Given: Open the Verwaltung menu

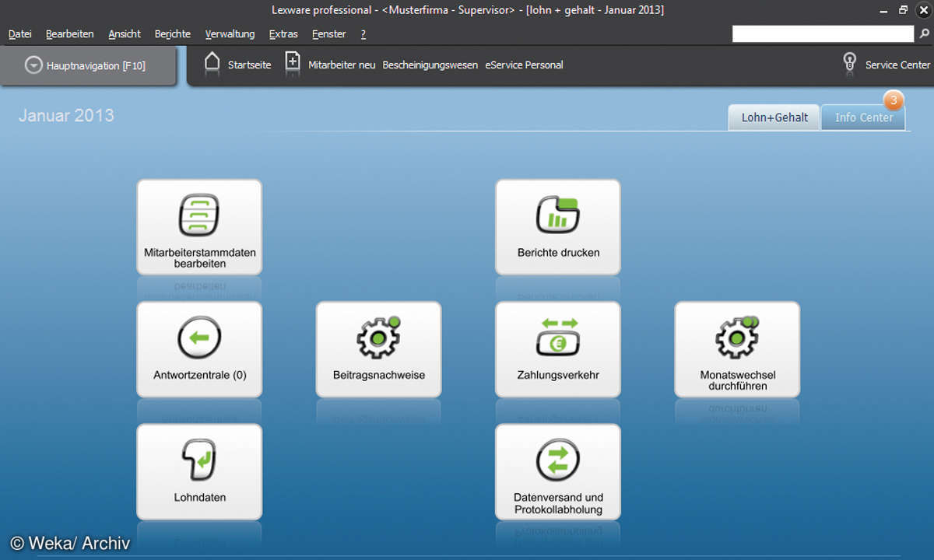Looking at the screenshot, I should [x=230, y=34].
